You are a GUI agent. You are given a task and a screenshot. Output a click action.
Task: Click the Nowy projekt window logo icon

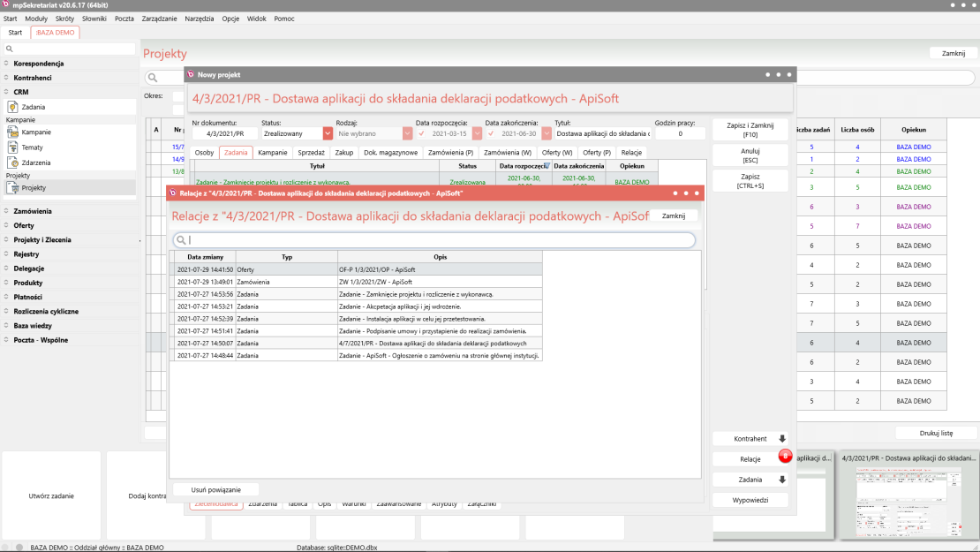[x=191, y=74]
